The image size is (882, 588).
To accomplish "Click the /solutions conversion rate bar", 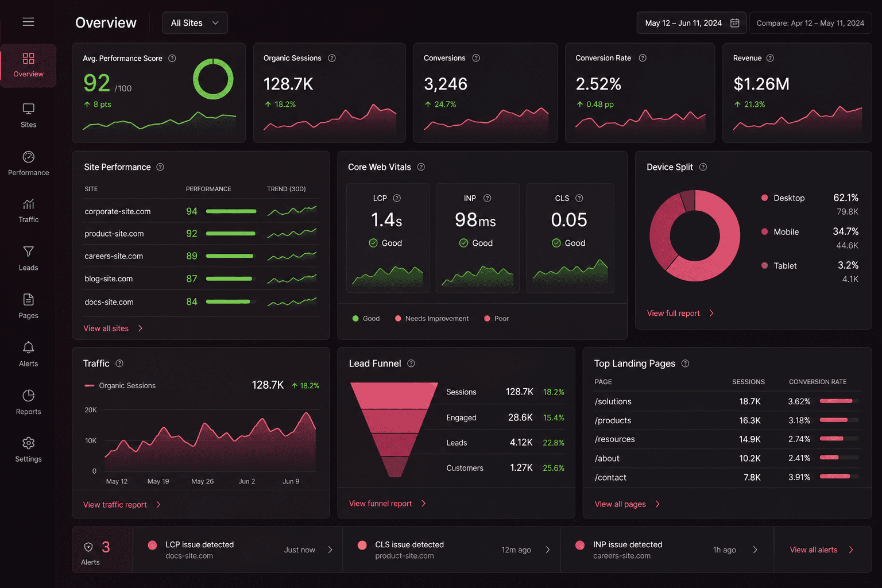I will click(839, 401).
